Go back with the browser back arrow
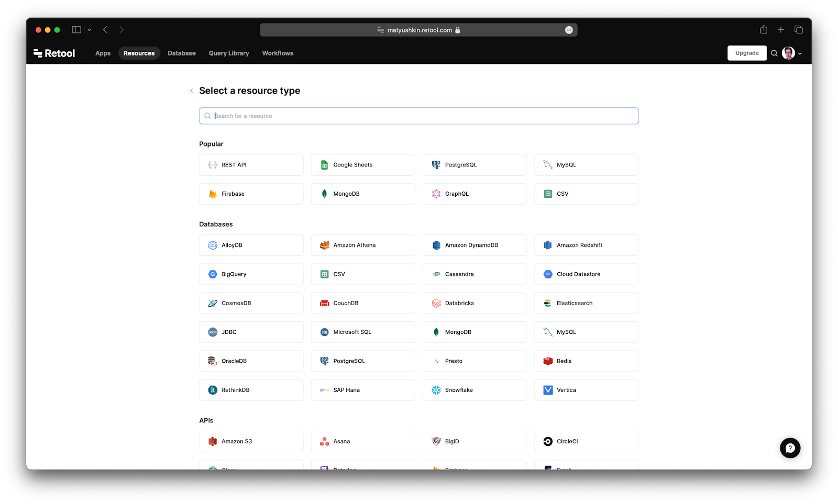Viewport: 838px width, 504px height. [105, 30]
